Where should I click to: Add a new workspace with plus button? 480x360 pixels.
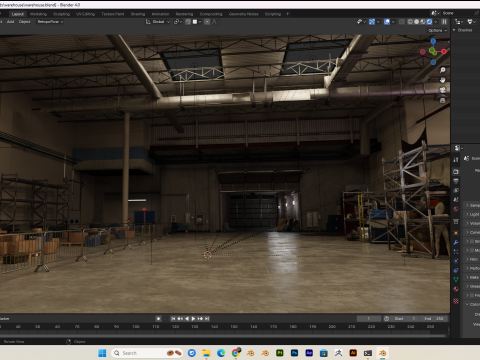point(288,14)
